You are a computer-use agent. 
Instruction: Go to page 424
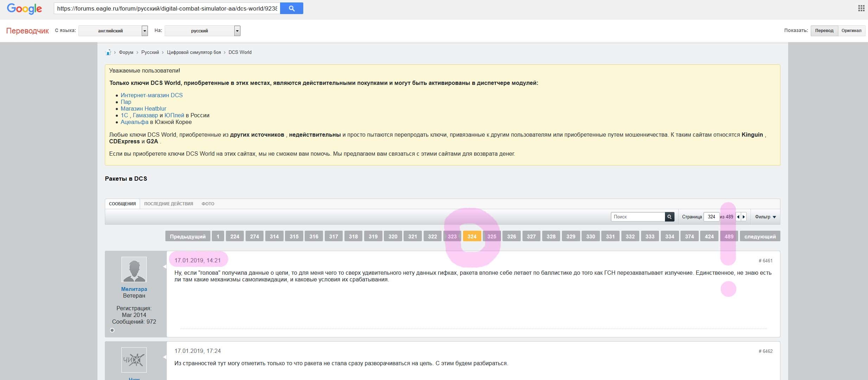709,236
